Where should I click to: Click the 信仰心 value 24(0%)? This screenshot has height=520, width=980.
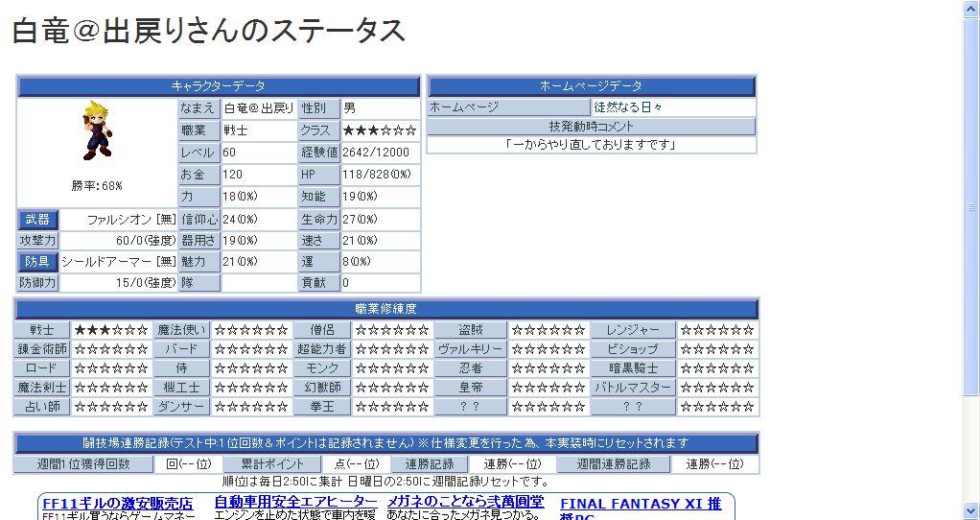tap(240, 220)
